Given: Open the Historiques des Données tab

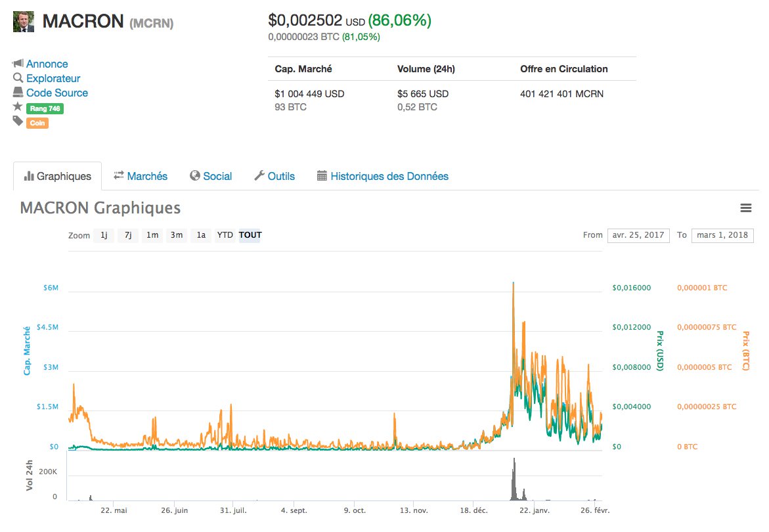Looking at the screenshot, I should [x=382, y=176].
